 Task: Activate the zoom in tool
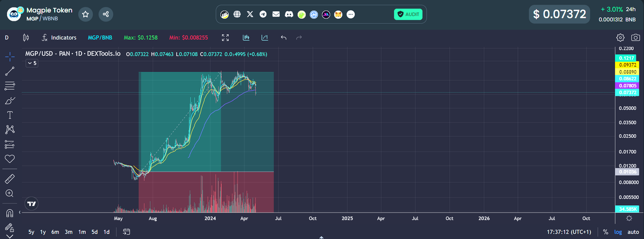coord(10,193)
